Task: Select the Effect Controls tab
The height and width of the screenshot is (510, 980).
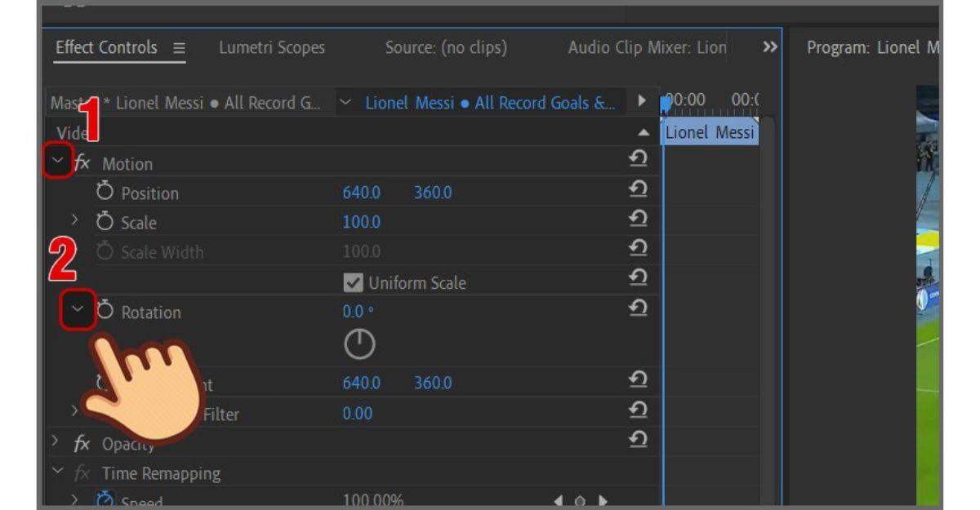Action: 106,47
